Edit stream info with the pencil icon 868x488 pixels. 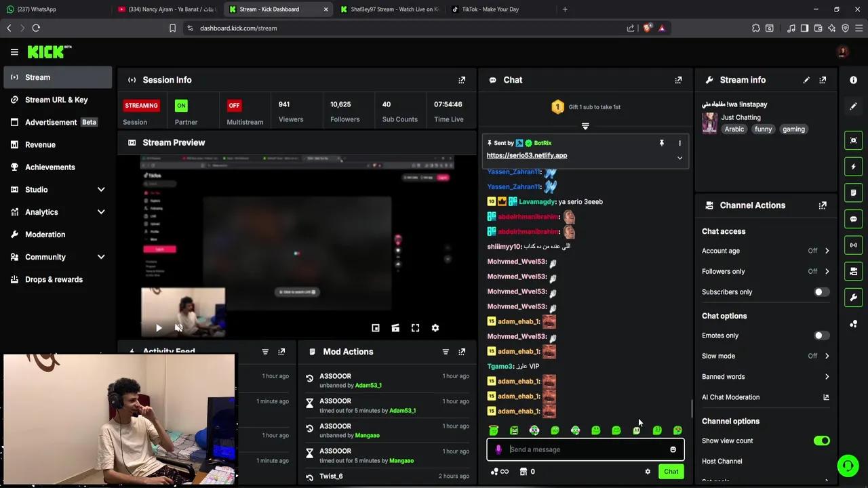pyautogui.click(x=806, y=80)
